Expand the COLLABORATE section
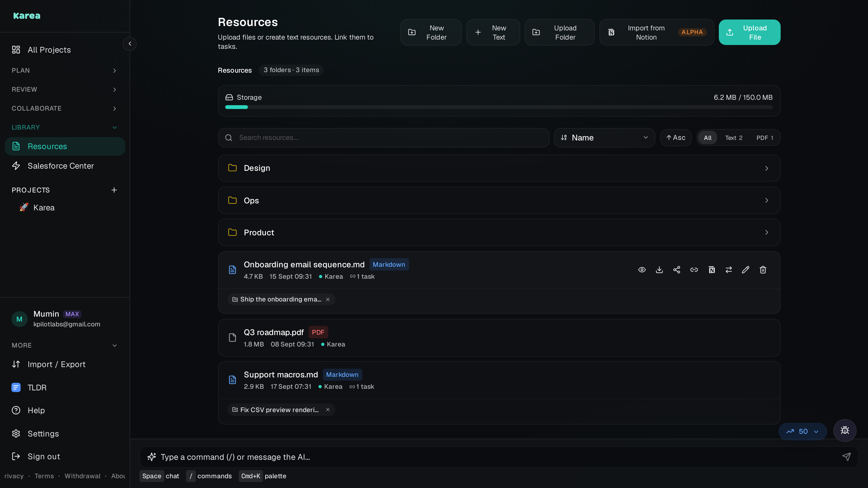868x488 pixels. click(x=65, y=108)
